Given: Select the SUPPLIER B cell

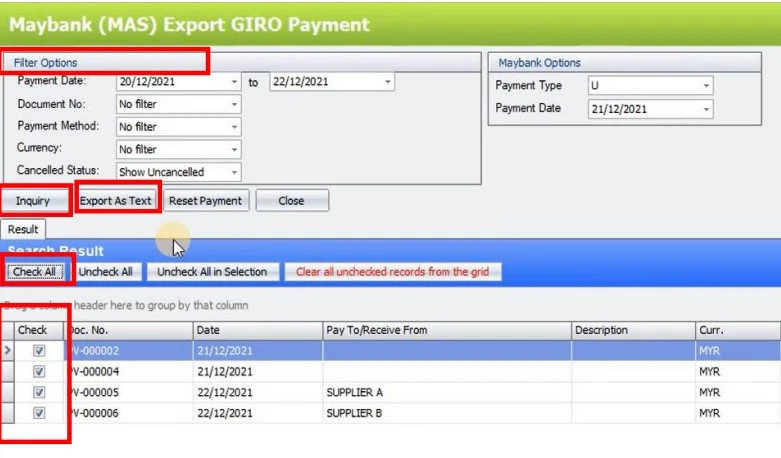Looking at the screenshot, I should (x=447, y=413).
